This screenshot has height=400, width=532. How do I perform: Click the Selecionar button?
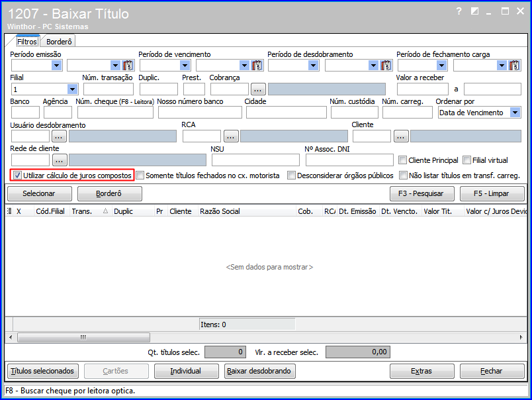pyautogui.click(x=39, y=193)
